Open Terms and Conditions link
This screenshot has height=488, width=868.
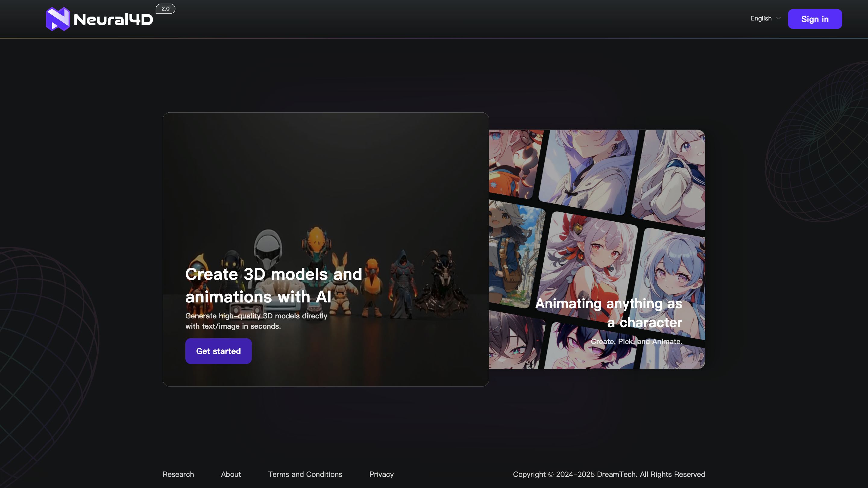tap(305, 474)
